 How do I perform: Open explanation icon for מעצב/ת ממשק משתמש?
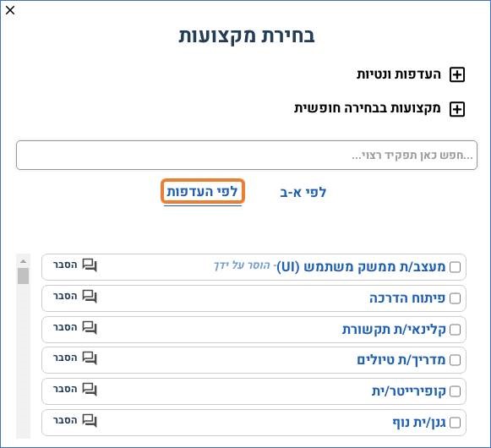coord(90,265)
